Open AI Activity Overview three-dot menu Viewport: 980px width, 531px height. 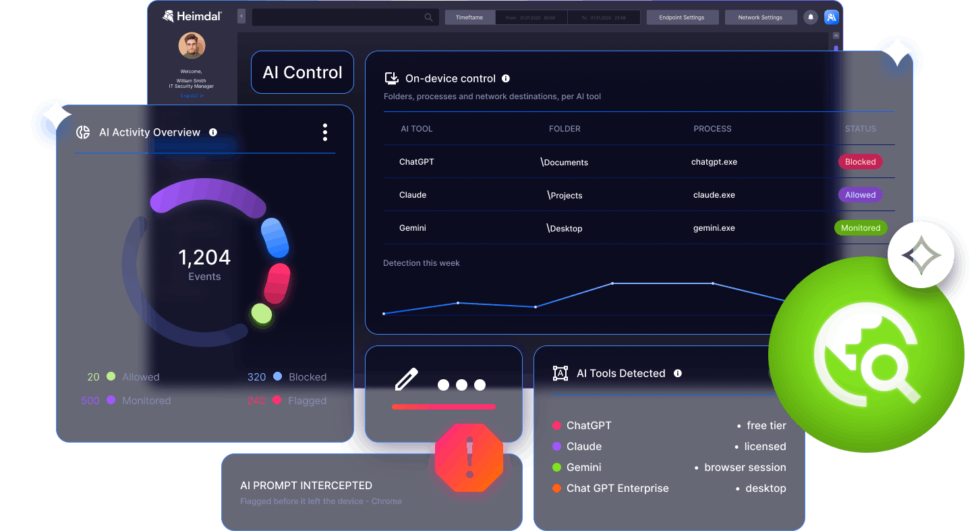[x=325, y=132]
